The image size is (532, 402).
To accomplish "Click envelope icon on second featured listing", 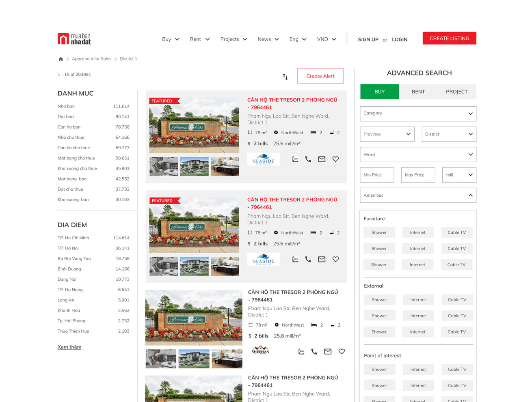I will (322, 259).
